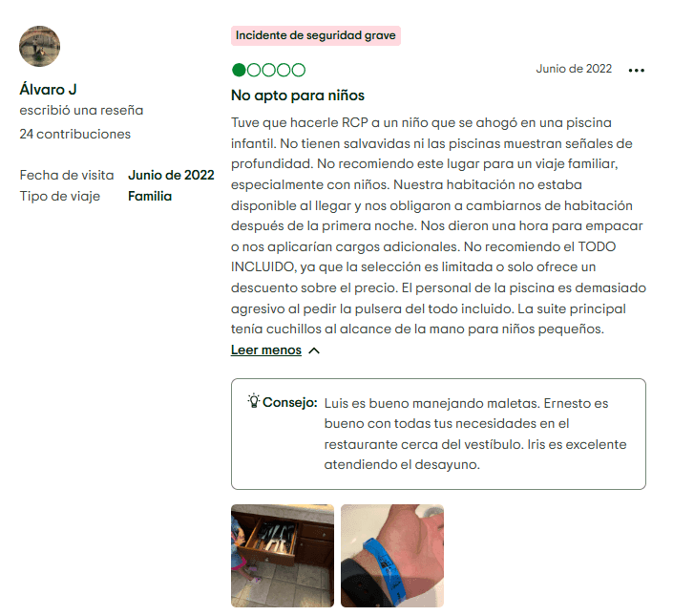The height and width of the screenshot is (616, 673).
Task: Click the Consejo tip box text
Action: 475,434
